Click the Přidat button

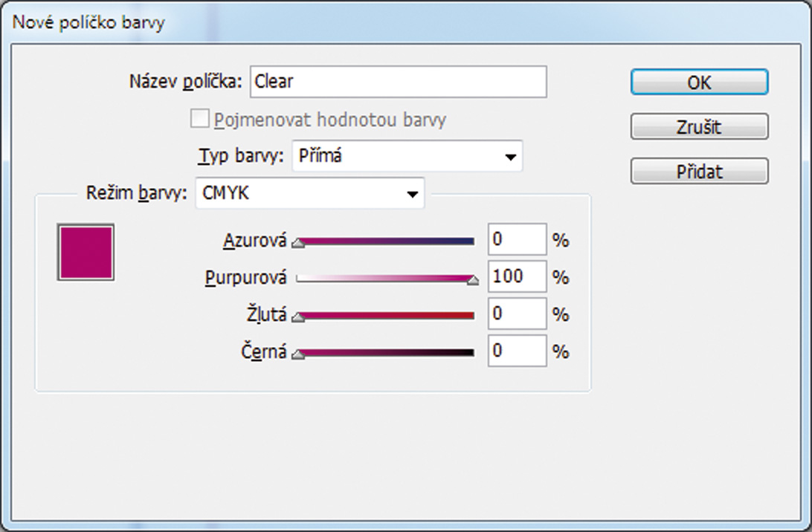point(699,172)
